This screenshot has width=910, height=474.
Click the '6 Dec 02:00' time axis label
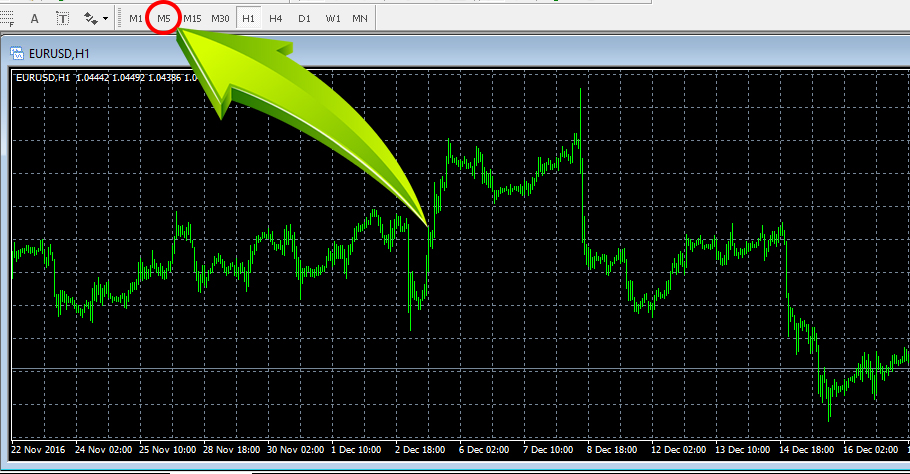[x=484, y=450]
